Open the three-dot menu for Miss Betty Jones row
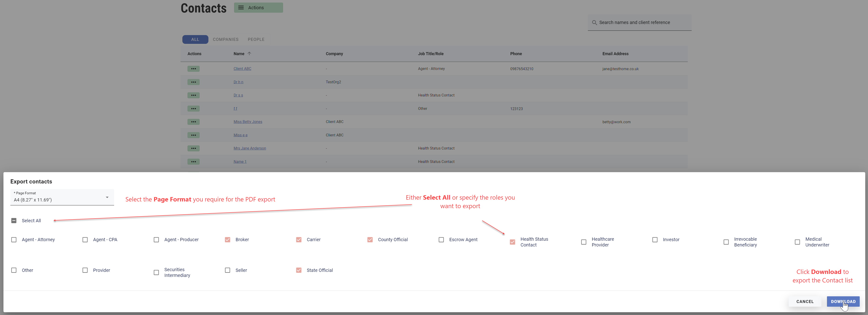This screenshot has width=868, height=315. point(193,122)
